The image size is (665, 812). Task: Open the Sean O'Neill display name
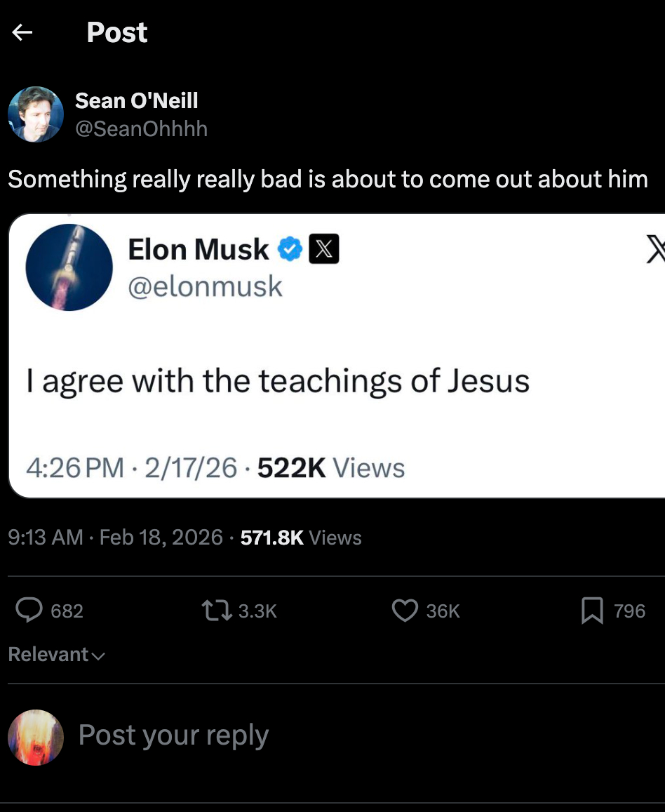(136, 100)
